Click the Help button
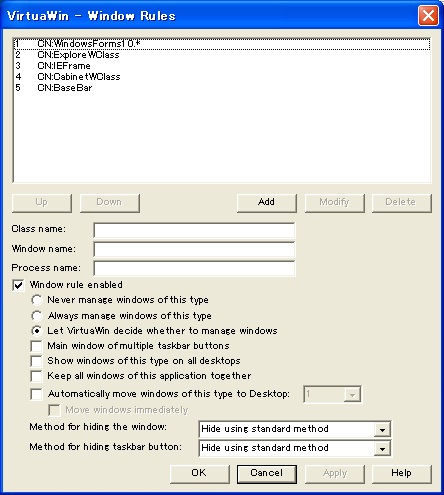This screenshot has width=444, height=495. pos(402,474)
